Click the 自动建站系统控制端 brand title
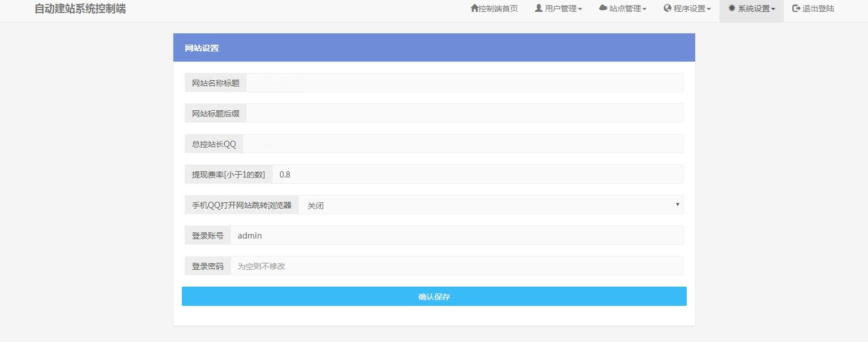This screenshot has width=868, height=342. (80, 8)
